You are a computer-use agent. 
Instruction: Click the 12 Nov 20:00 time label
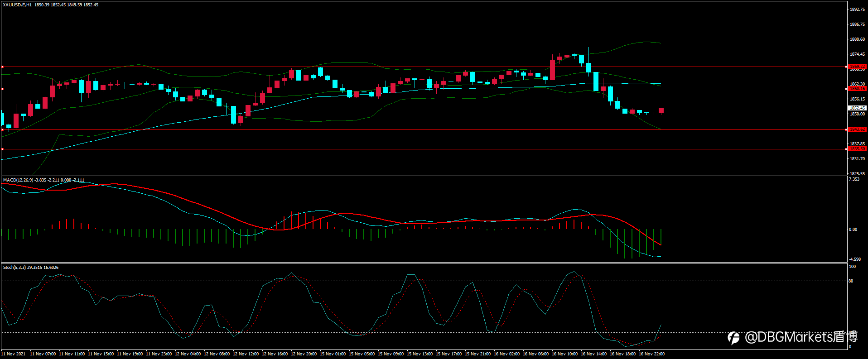click(304, 354)
